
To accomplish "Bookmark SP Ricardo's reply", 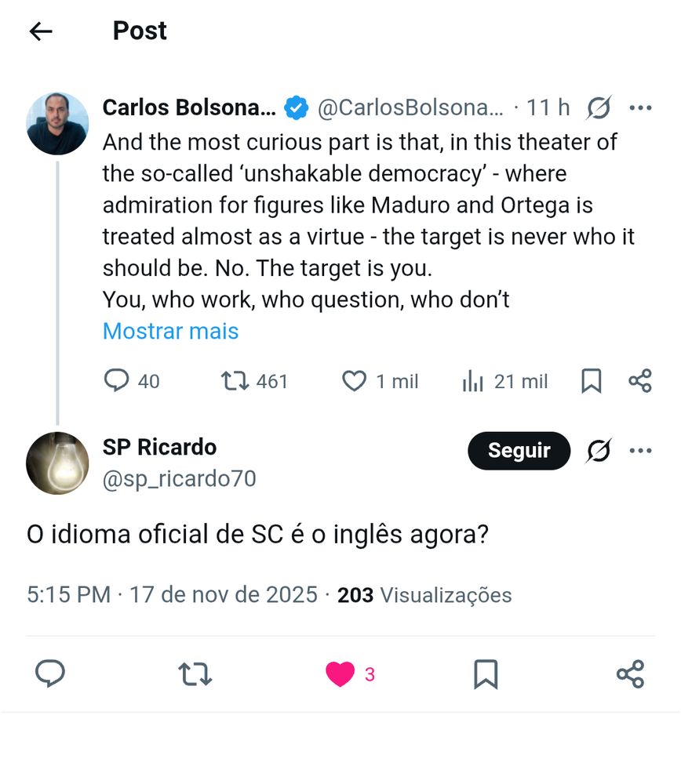I will point(486,674).
